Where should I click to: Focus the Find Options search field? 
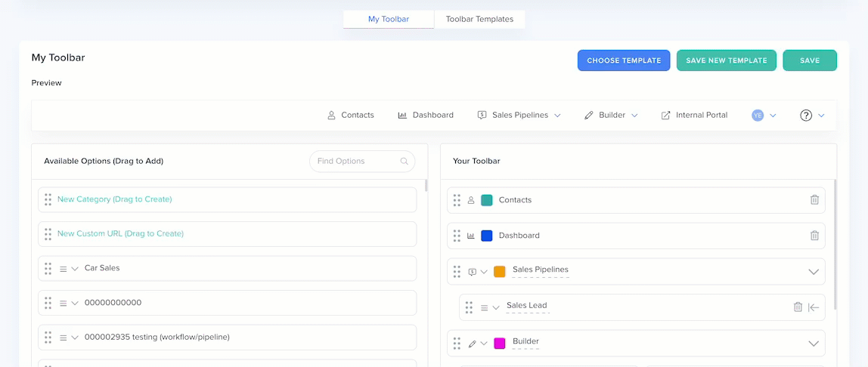coord(355,161)
